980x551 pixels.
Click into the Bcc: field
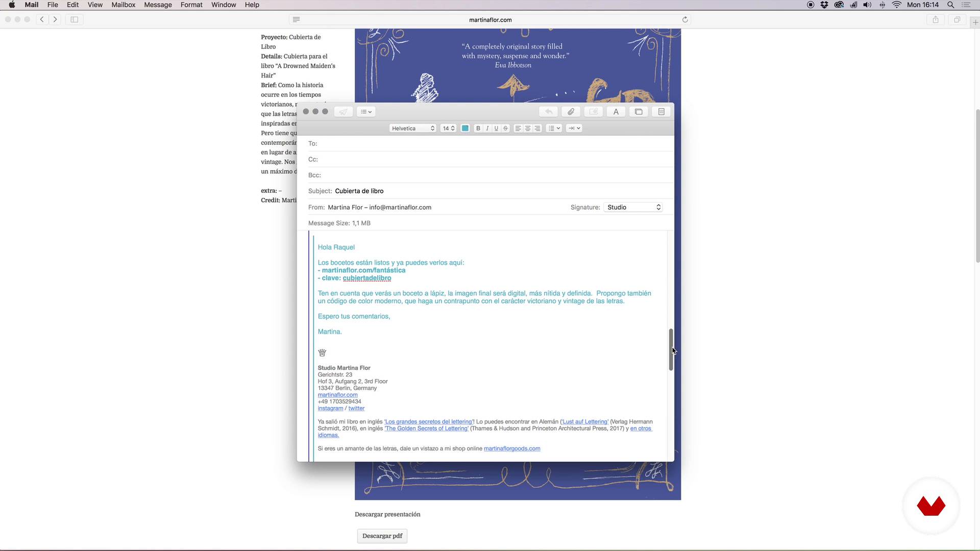[x=490, y=175]
